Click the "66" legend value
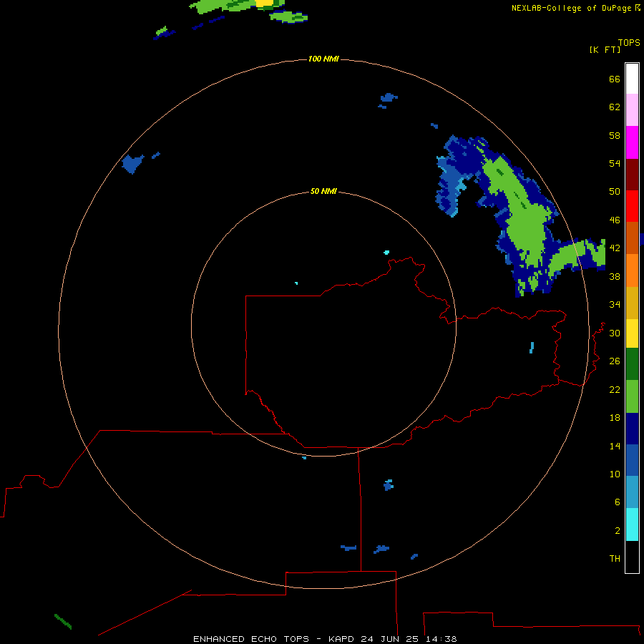 point(615,79)
